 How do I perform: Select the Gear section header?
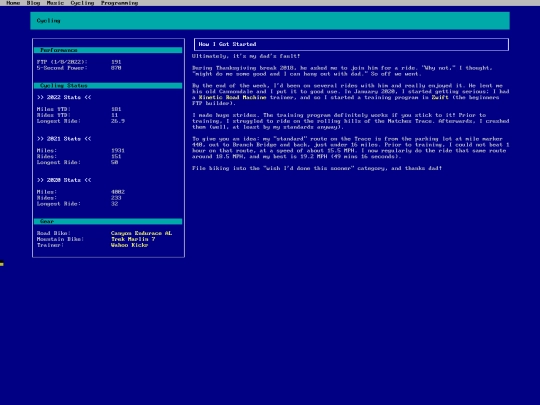pos(108,221)
